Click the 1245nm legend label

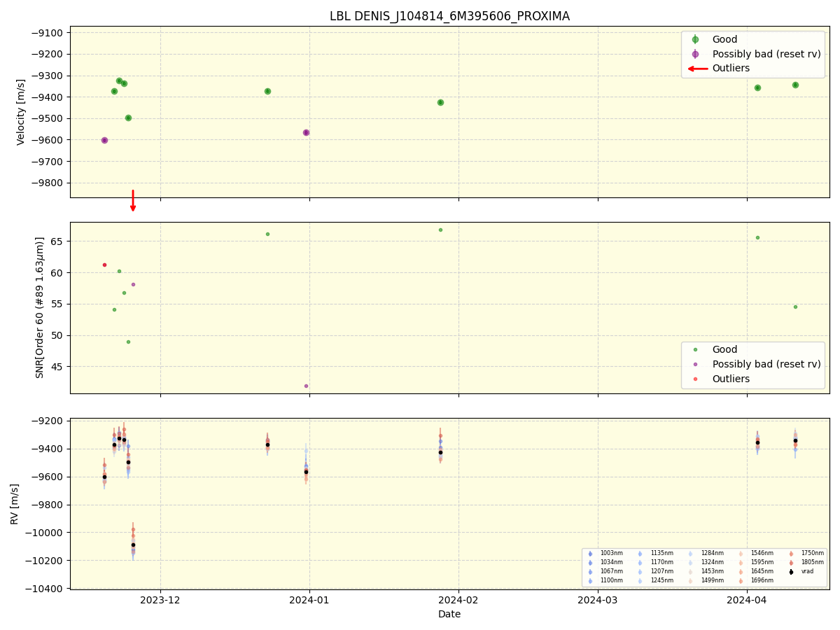click(x=662, y=580)
